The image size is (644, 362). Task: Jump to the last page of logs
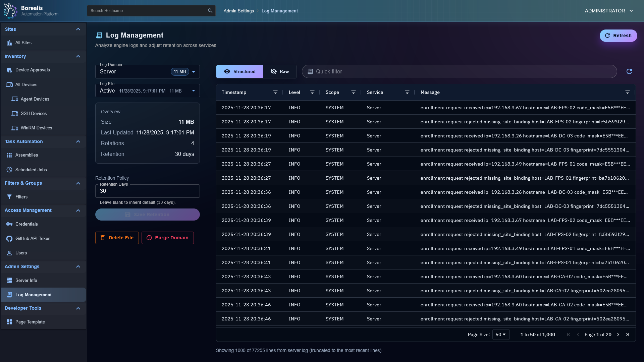(628, 334)
